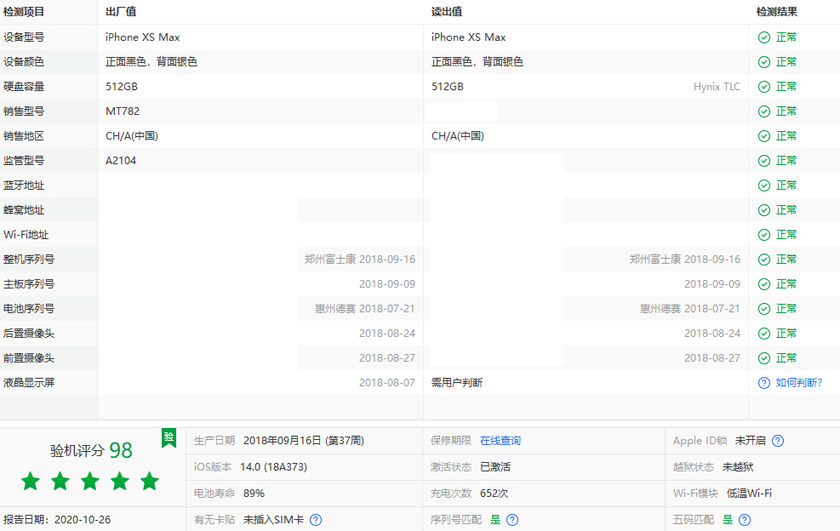The width and height of the screenshot is (840, 531).
Task: Click the 报告日期：2020-10-26 text
Action: [57, 520]
